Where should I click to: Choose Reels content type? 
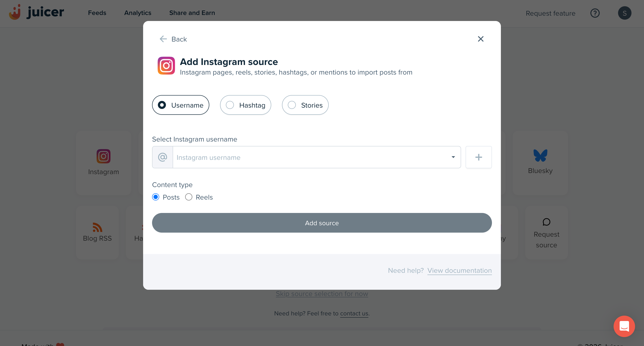(189, 197)
